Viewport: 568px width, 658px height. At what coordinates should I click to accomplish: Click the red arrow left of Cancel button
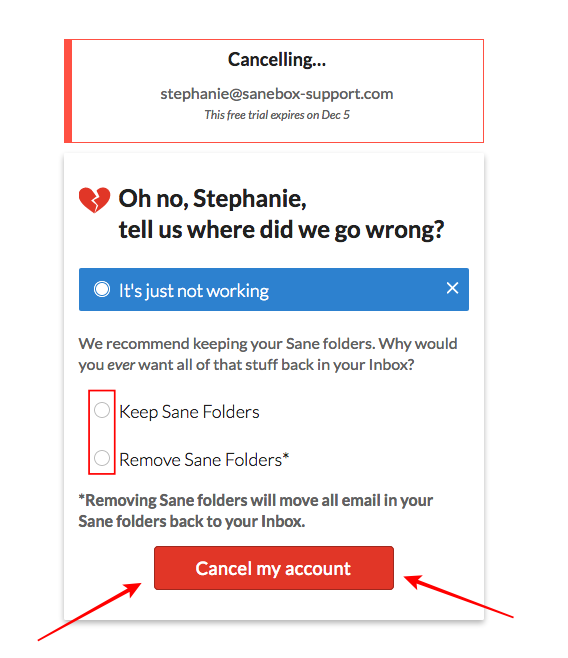pos(90,611)
